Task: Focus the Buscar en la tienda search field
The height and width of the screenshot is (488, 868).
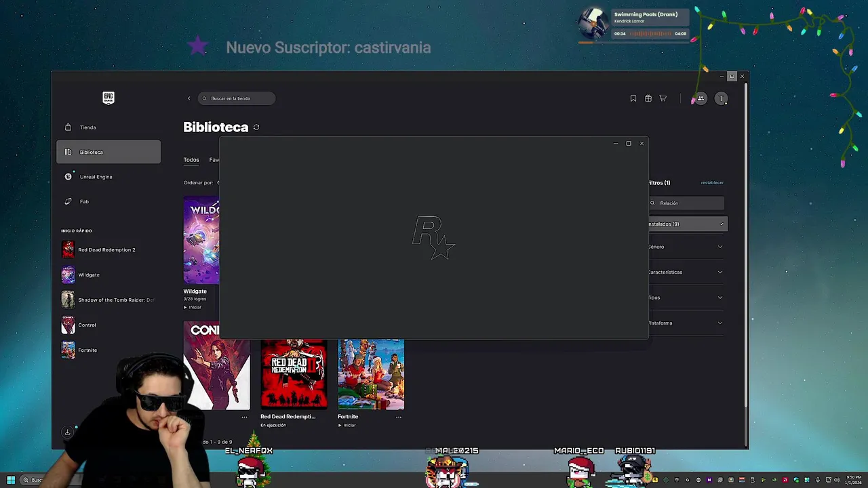Action: pyautogui.click(x=237, y=98)
